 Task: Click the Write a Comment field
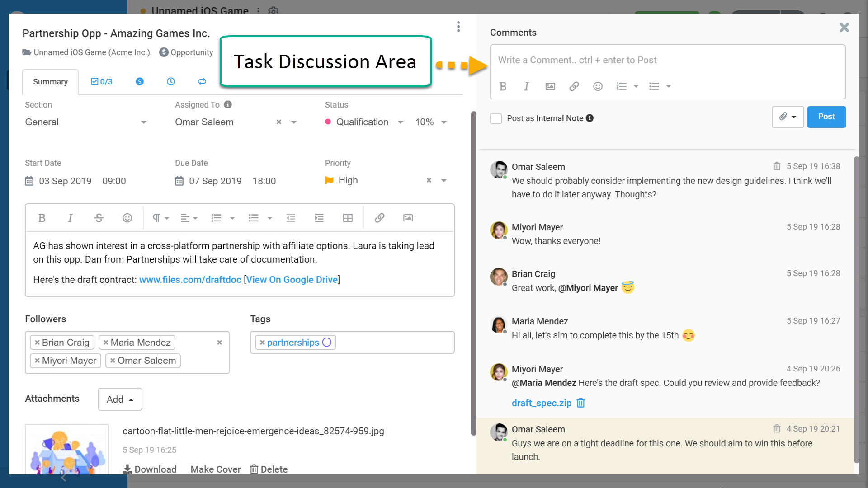click(x=668, y=60)
